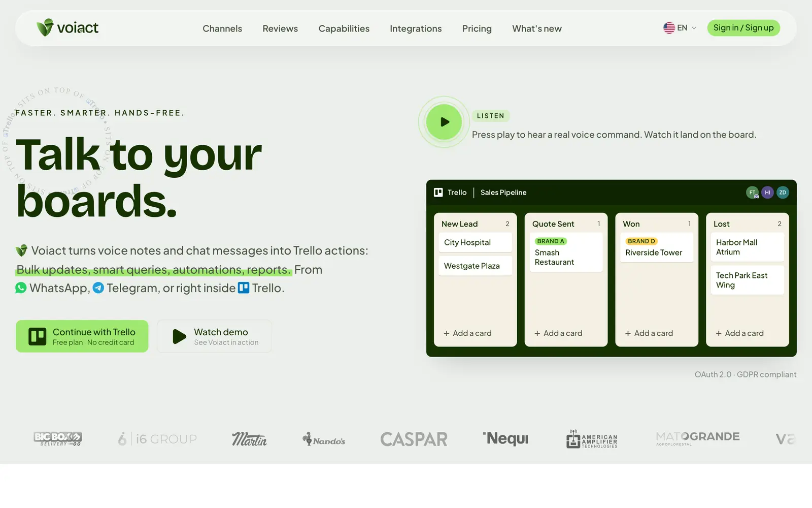Screen dimensions: 812x508
Task: Add a card to Lost list
Action: click(739, 333)
